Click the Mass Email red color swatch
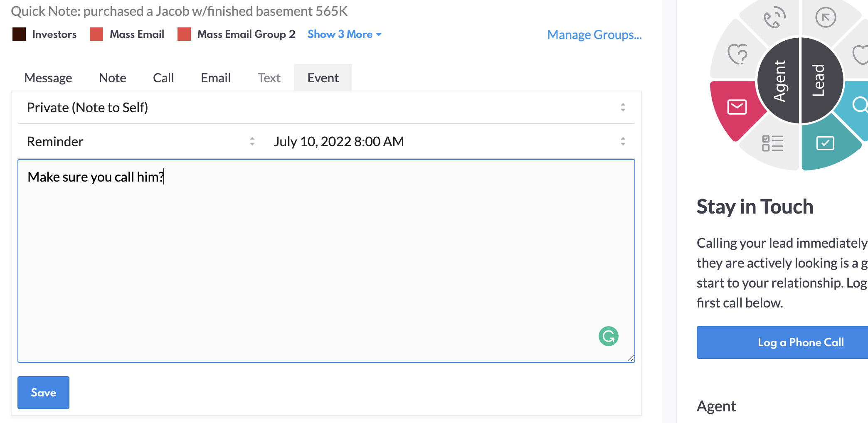The height and width of the screenshot is (423, 868). click(x=96, y=34)
